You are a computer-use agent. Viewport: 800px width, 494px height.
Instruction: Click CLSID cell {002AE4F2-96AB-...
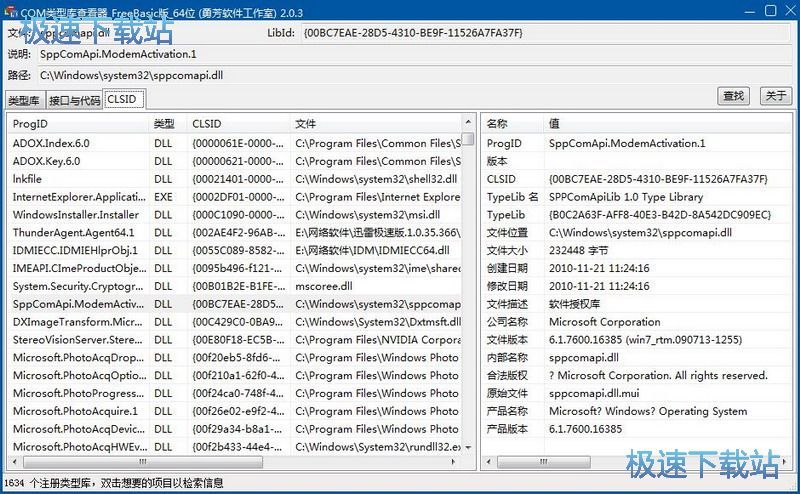click(x=238, y=233)
